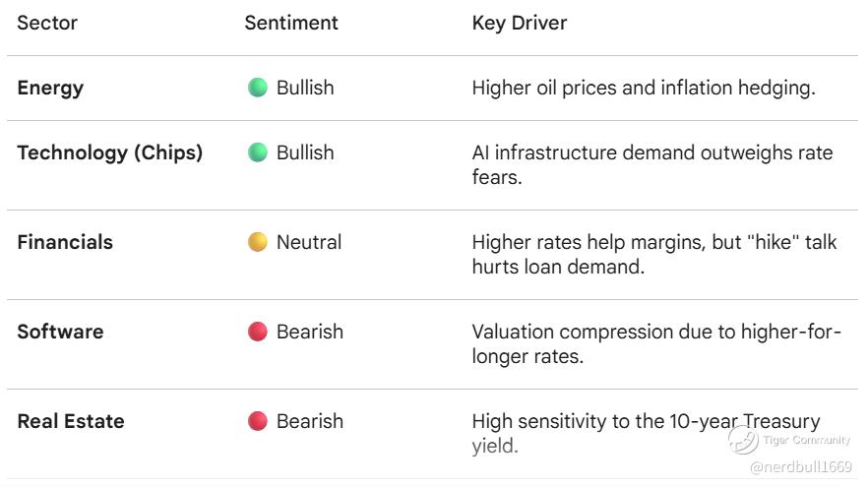Click the green dot beside Energy's Bullish
This screenshot has height=487, width=868.
[258, 88]
